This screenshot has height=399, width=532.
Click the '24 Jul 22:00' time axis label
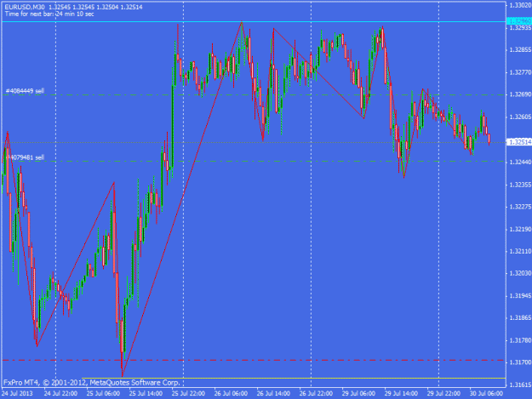[x=60, y=393]
